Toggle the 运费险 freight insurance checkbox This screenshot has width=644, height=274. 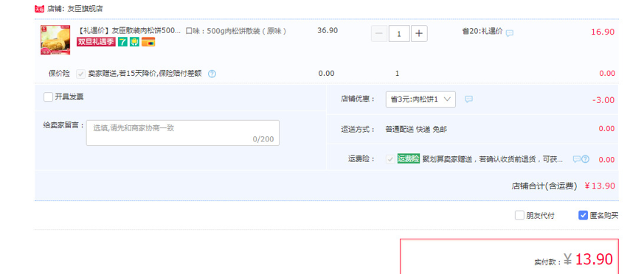tap(390, 159)
